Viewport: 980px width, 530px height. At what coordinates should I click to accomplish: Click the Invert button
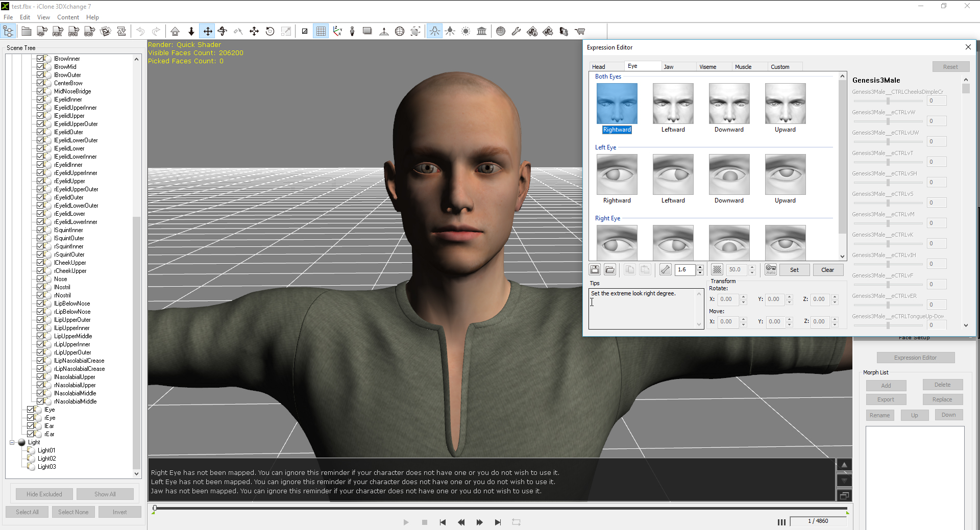click(x=119, y=512)
